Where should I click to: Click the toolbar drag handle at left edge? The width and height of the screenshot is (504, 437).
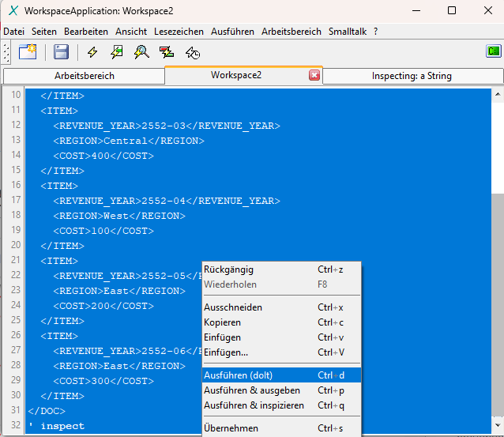[x=7, y=52]
